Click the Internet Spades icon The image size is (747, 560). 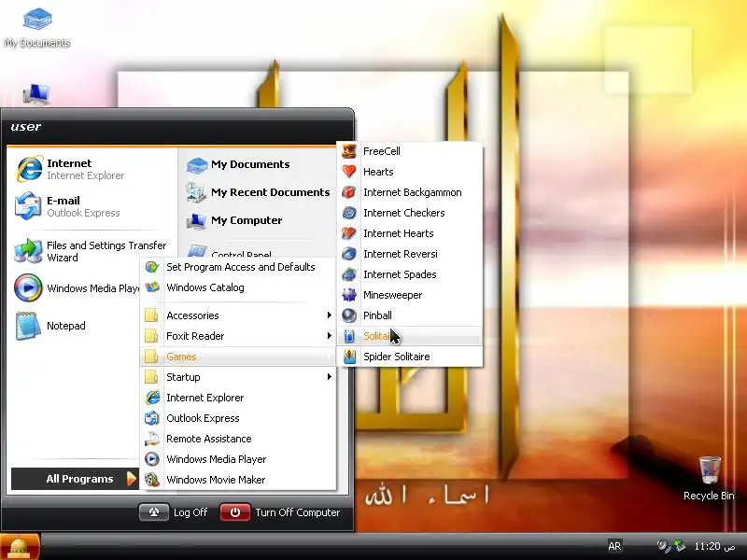point(349,273)
